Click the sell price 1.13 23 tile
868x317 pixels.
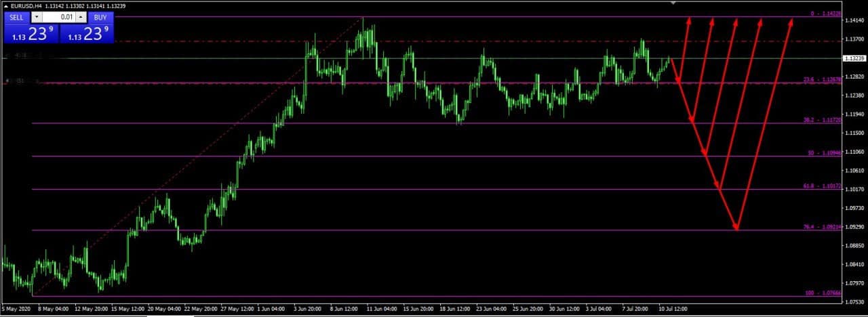click(31, 34)
